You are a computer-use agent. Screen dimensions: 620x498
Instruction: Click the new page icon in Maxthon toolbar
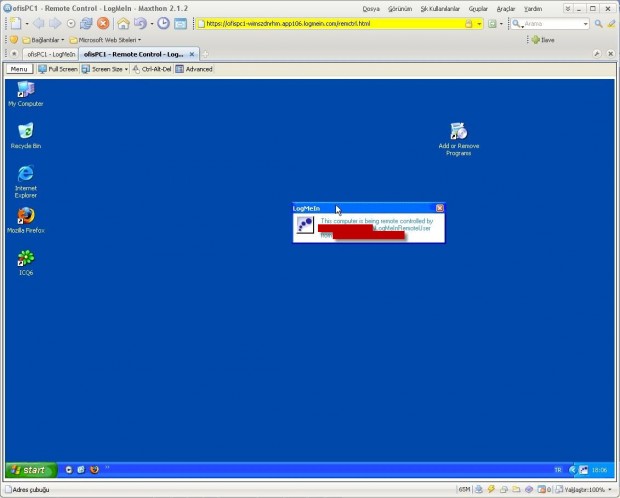click(x=16, y=23)
